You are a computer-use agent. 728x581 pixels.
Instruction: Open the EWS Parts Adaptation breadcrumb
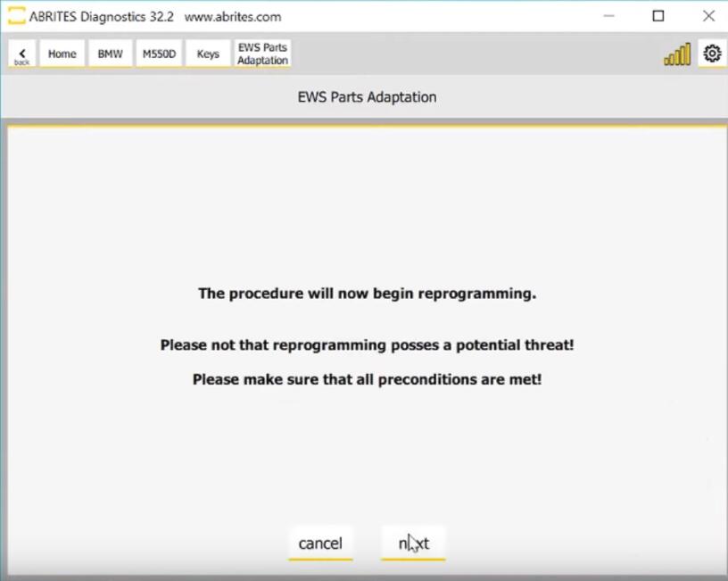tap(263, 54)
